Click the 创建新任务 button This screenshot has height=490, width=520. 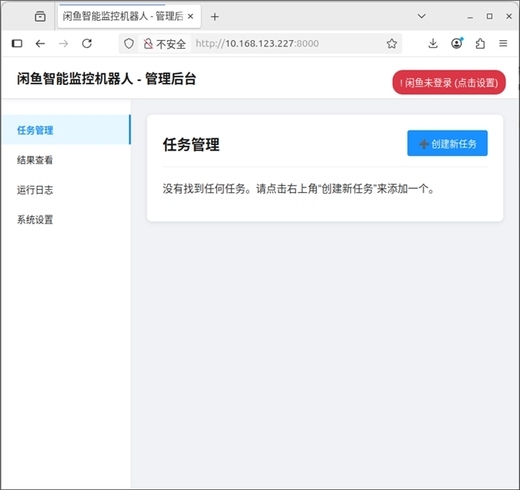tap(447, 143)
